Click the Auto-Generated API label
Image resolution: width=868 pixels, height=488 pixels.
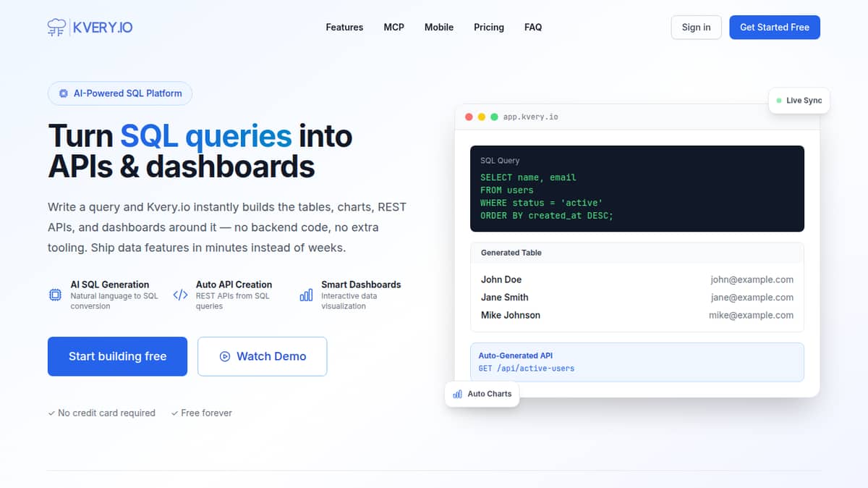point(516,356)
